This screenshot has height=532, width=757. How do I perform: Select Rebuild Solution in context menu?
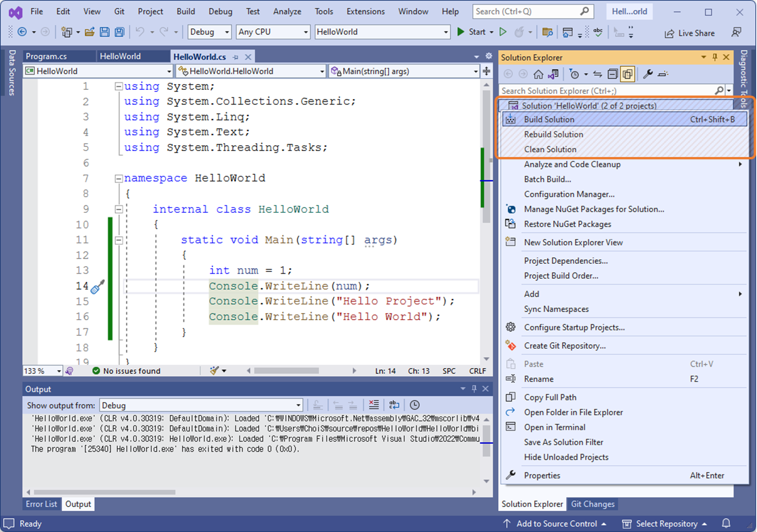[x=625, y=134]
